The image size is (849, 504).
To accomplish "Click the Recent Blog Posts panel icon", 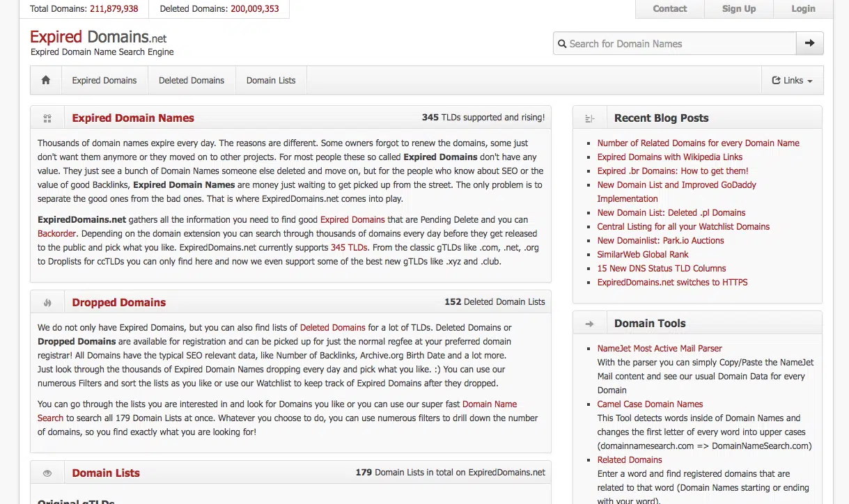I will click(x=590, y=118).
